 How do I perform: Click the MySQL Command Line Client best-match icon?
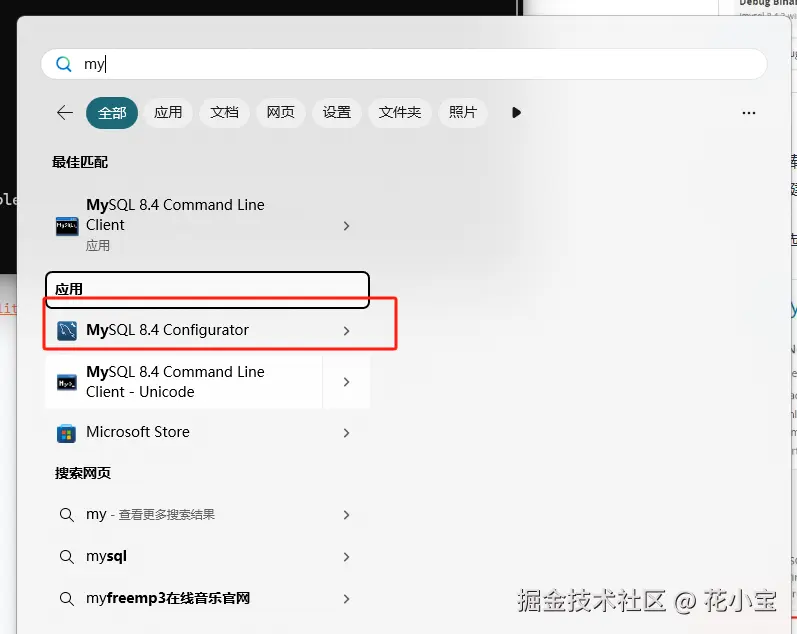(x=67, y=226)
